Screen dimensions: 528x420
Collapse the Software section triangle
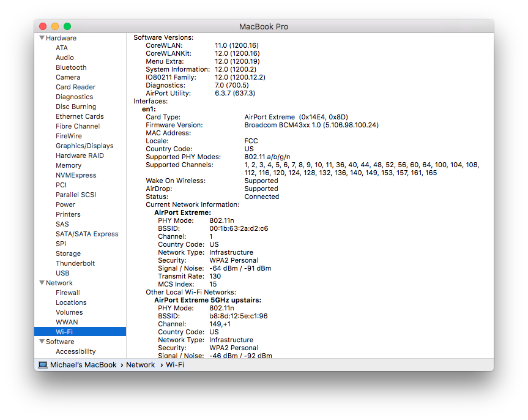pyautogui.click(x=42, y=342)
